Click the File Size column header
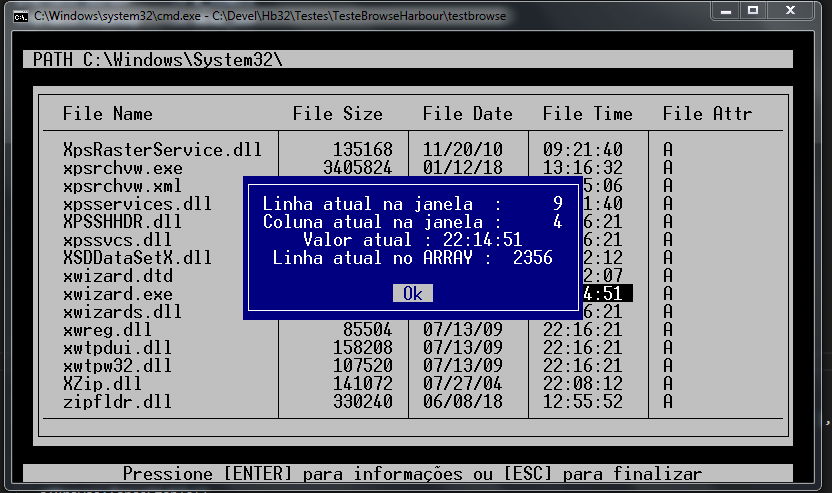832x493 pixels. (x=337, y=114)
